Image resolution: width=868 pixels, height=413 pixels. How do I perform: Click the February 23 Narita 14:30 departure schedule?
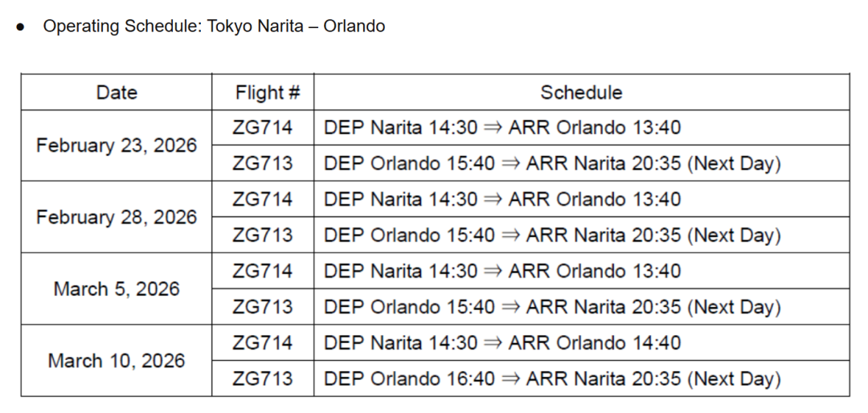tap(581, 128)
